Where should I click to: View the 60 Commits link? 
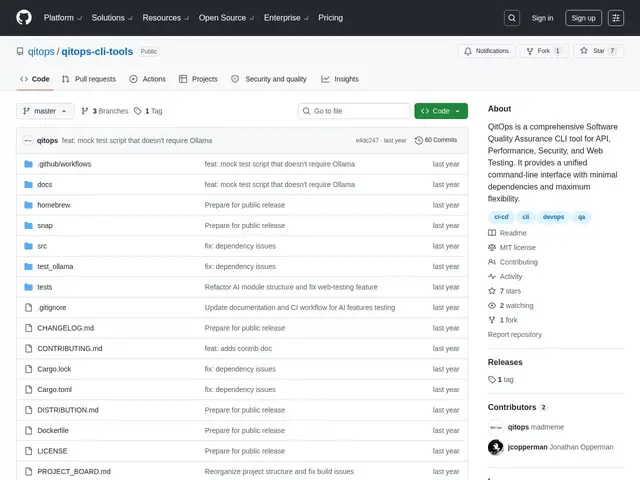click(436, 140)
